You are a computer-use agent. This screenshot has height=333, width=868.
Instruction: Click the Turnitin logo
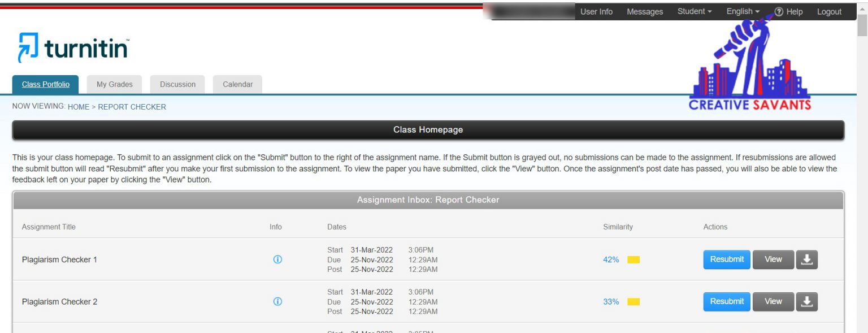click(x=73, y=47)
